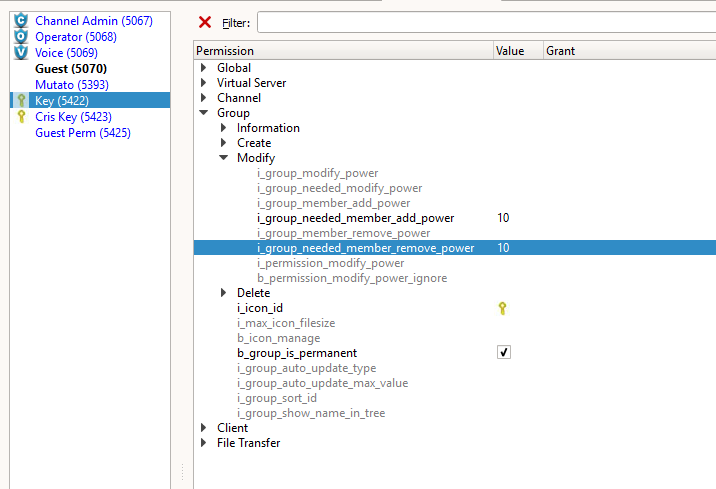Viewport: 716px width, 489px height.
Task: Toggle the b_group_is_permanent checkbox
Action: [504, 353]
